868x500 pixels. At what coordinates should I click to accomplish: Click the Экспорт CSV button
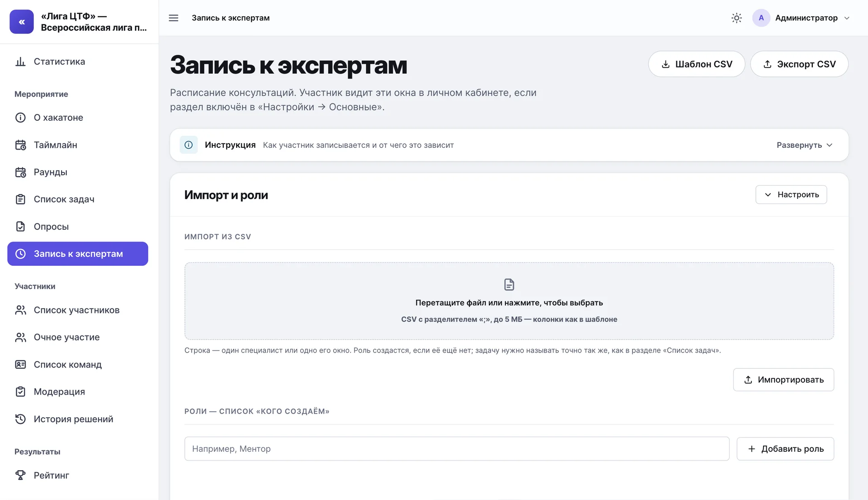pyautogui.click(x=799, y=64)
